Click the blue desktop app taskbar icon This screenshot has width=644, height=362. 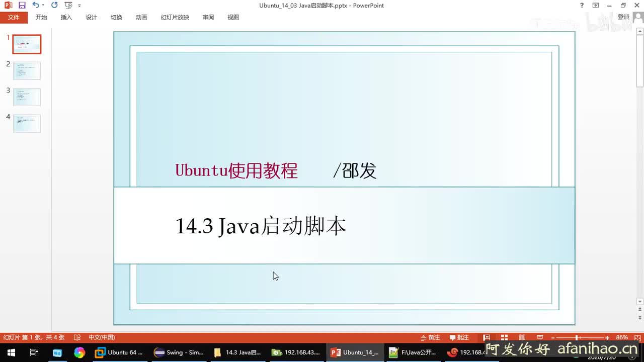coord(57,352)
